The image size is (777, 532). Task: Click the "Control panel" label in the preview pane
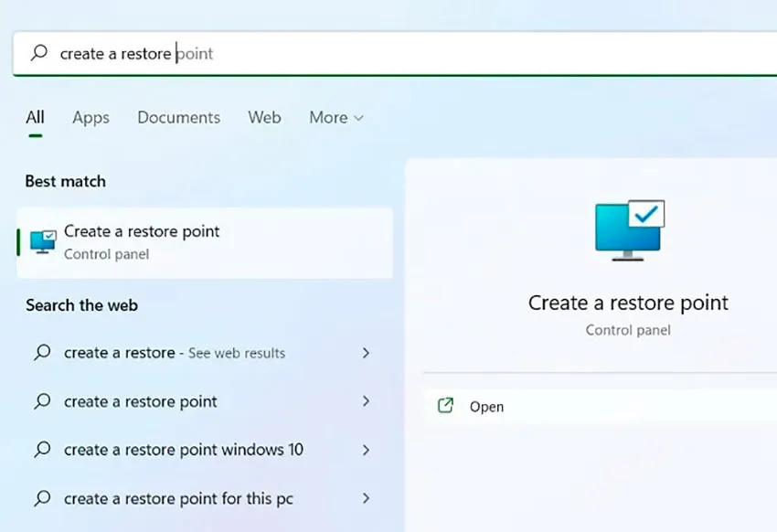click(628, 330)
